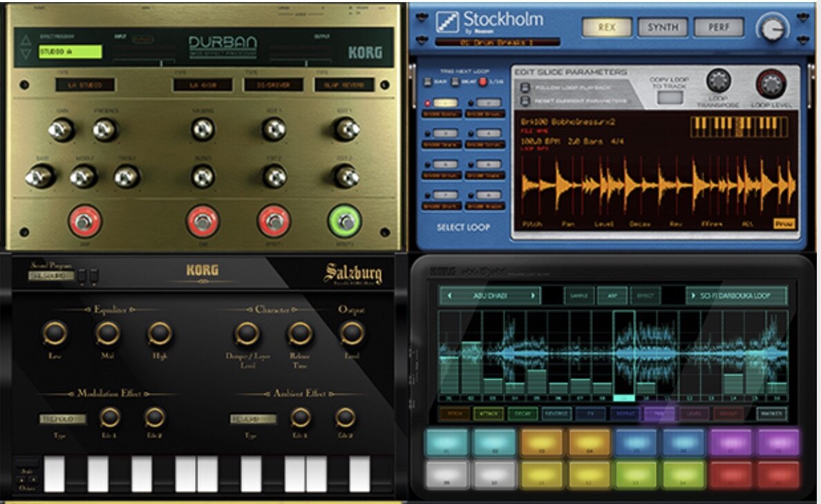This screenshot has height=504, width=821.
Task: Go to previous sound with left arrow beside ABU DHABI
Action: [x=449, y=295]
